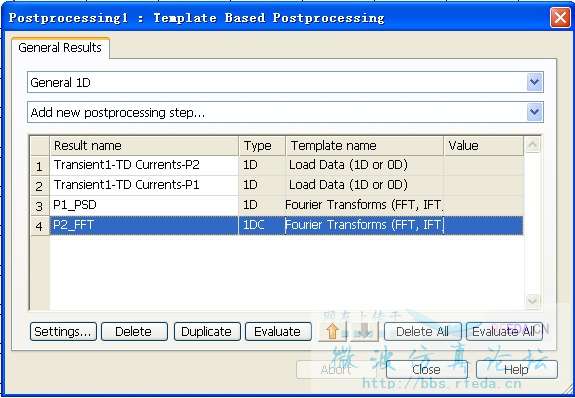Click row header number 2
This screenshot has width=575, height=398.
(39, 186)
